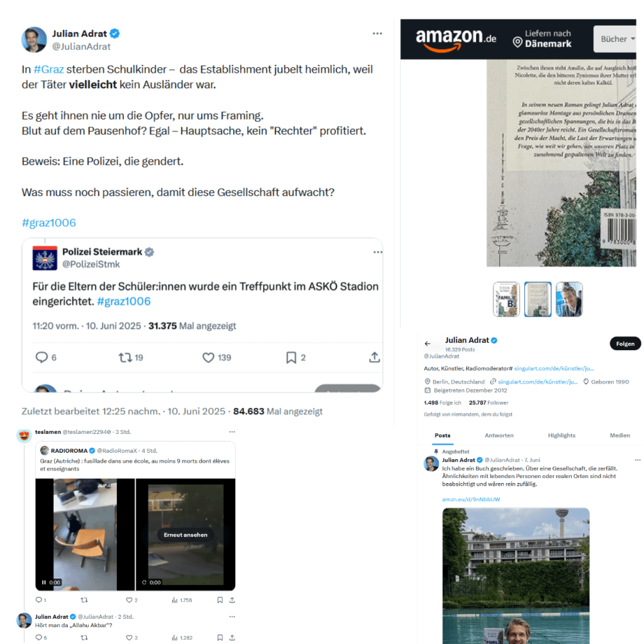The width and height of the screenshot is (644, 644).
Task: Click the #Graz hashtag in the post
Action: [49, 69]
